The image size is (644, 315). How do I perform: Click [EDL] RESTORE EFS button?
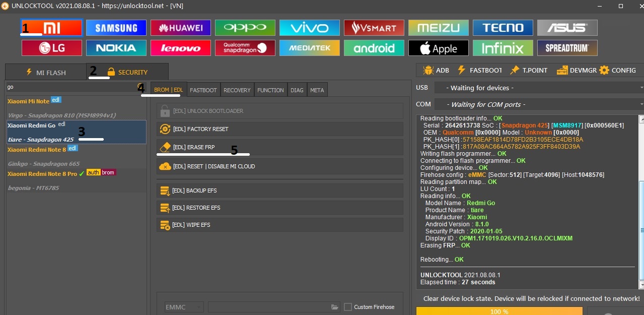pos(280,208)
